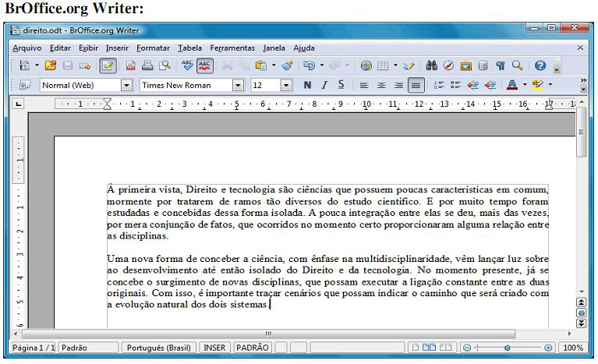Click INSER mode in status bar
This screenshot has height=364, width=598.
[214, 348]
